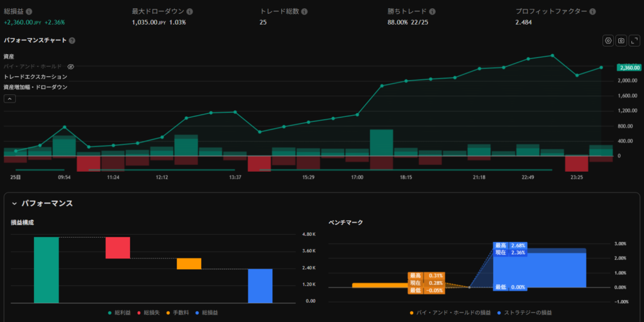Toggle トレードエクスカーション series in legend
Image resolution: width=644 pixels, height=322 pixels.
(35, 77)
